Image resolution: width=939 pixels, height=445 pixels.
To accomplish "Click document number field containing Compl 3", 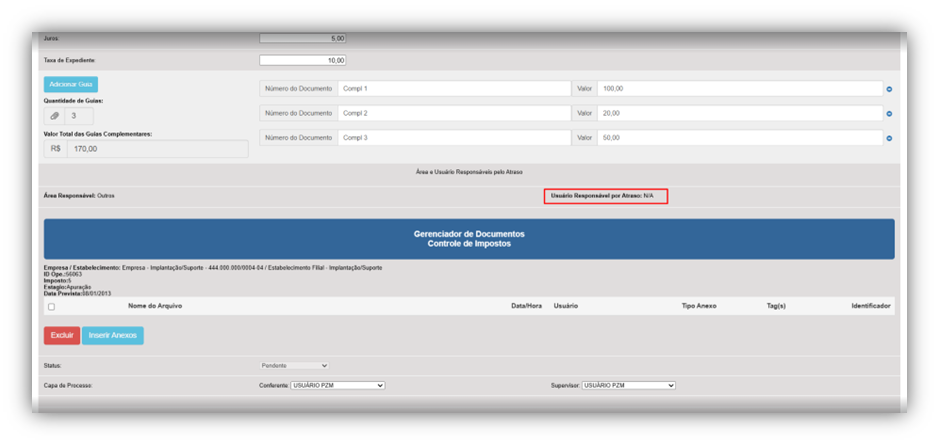I will (x=453, y=137).
